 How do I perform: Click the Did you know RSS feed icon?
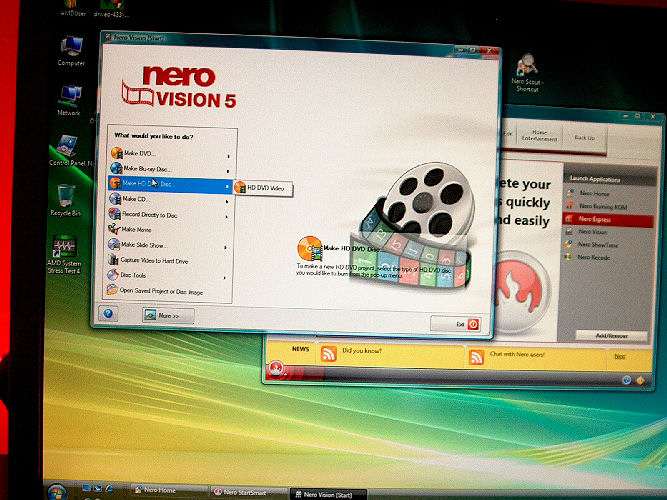pyautogui.click(x=329, y=353)
